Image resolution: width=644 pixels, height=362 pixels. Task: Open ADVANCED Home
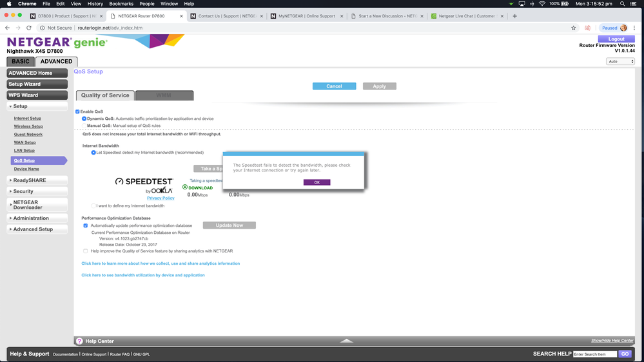coord(37,73)
